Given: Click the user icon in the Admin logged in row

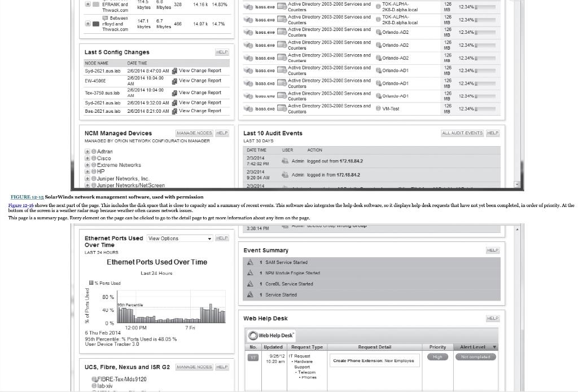Looking at the screenshot, I should pos(285,175).
